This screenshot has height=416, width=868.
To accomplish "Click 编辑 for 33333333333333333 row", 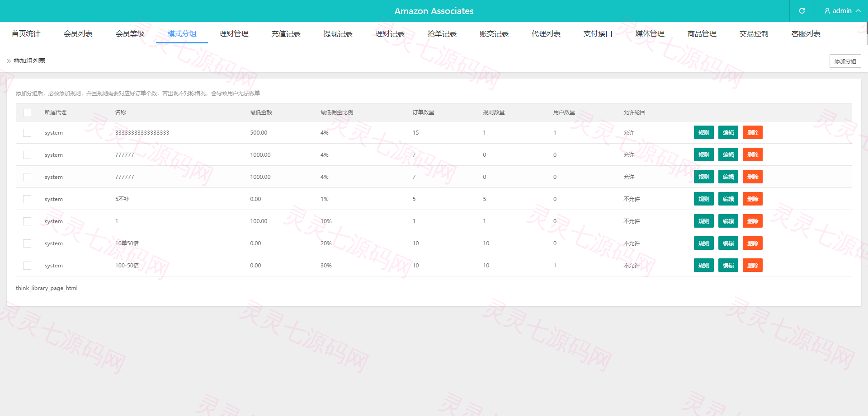I will tap(728, 132).
